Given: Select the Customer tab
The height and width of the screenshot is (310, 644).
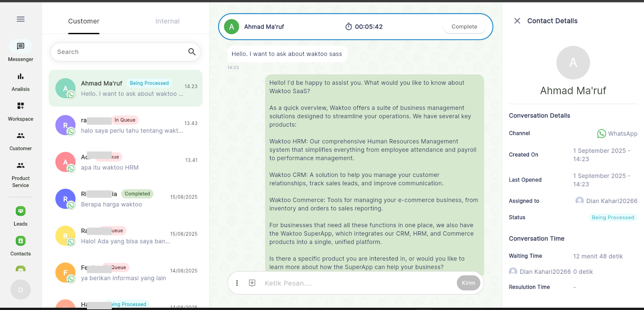Looking at the screenshot, I should tap(84, 21).
